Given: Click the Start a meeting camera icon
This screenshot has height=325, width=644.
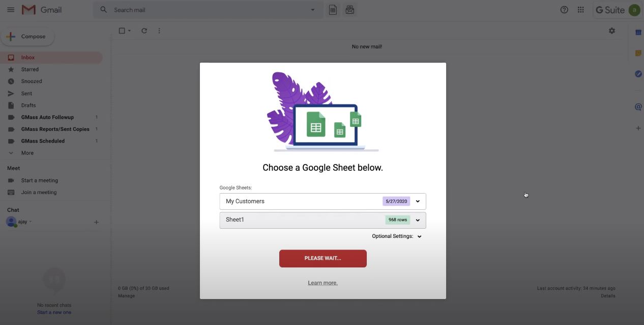Looking at the screenshot, I should [11, 180].
